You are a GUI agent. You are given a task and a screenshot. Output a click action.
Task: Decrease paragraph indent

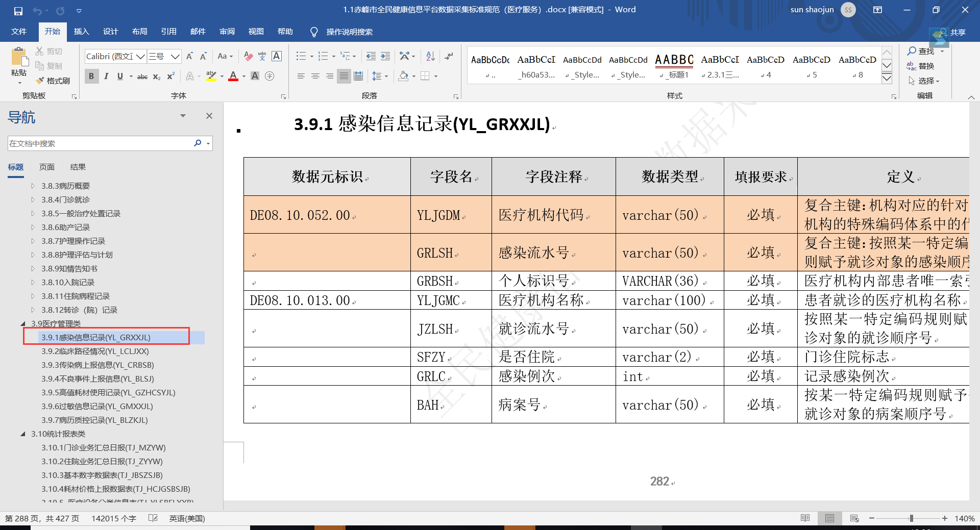[x=371, y=56]
